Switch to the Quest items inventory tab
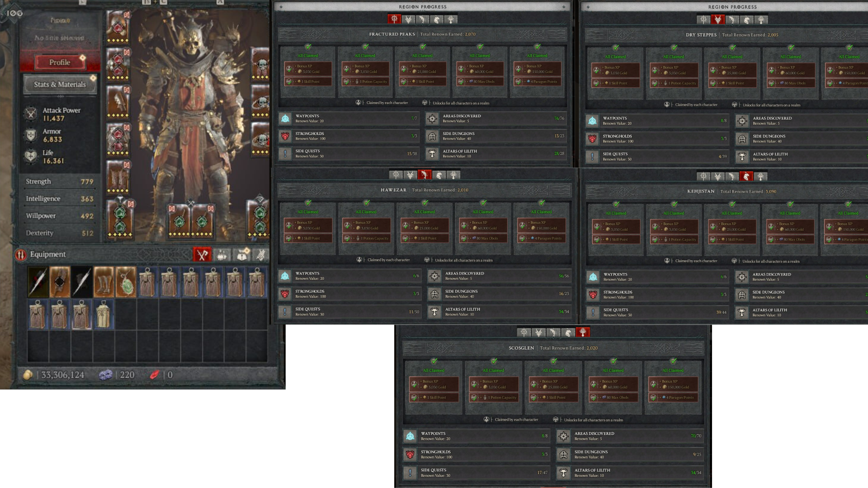 241,255
